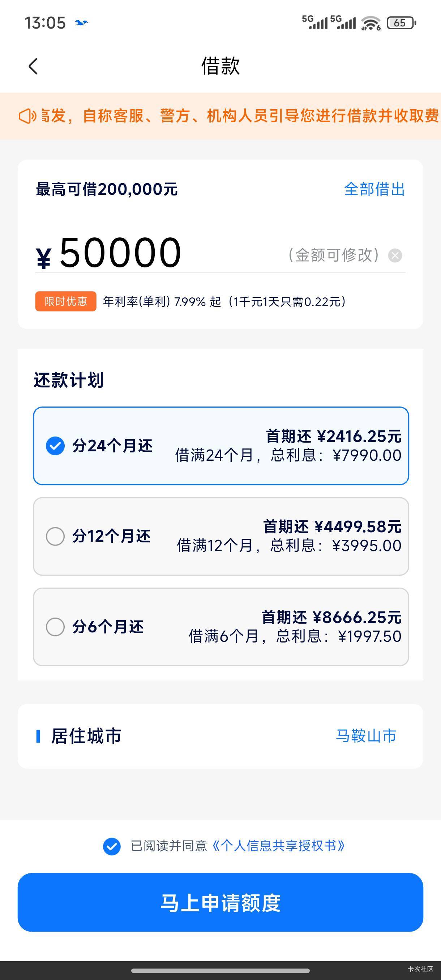Tap the 限时优惠 orange badge

65,301
